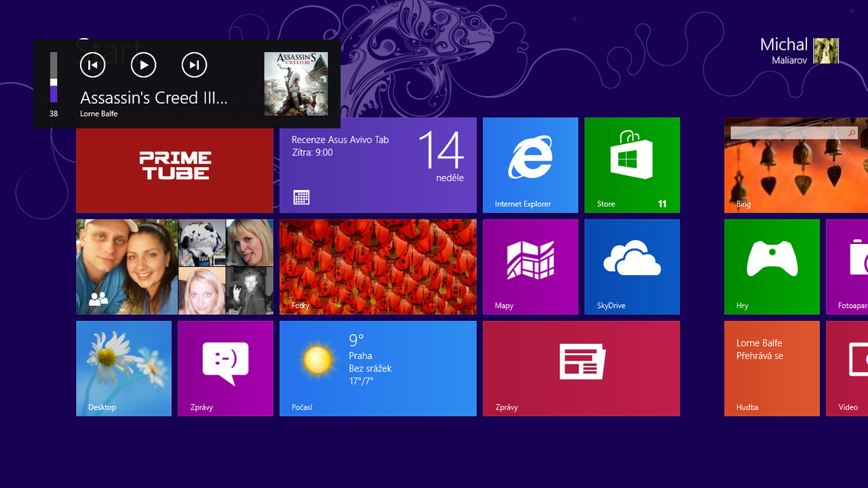
Task: Open the Mapy tile
Action: (530, 267)
